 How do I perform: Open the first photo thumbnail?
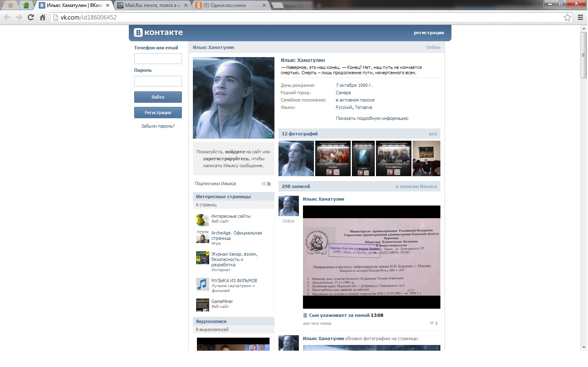pos(296,159)
